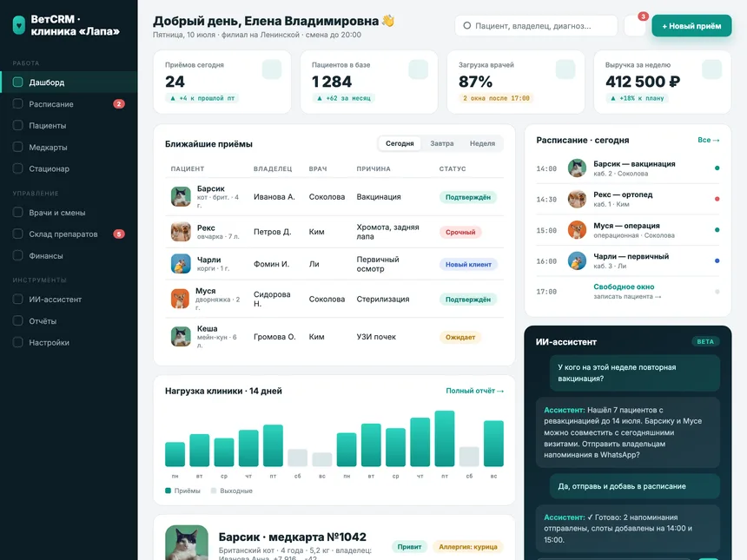Click the Медкарты sidebar icon

pyautogui.click(x=17, y=147)
